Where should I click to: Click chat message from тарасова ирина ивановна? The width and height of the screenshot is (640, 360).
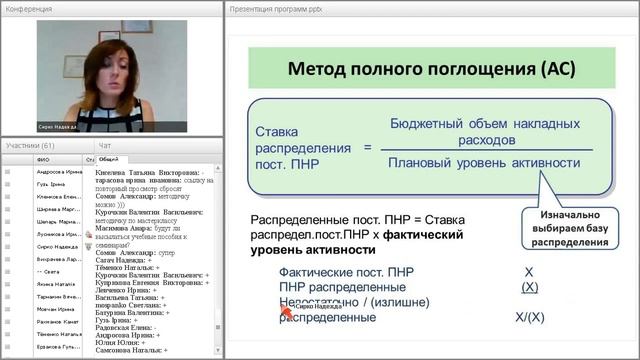[154, 184]
